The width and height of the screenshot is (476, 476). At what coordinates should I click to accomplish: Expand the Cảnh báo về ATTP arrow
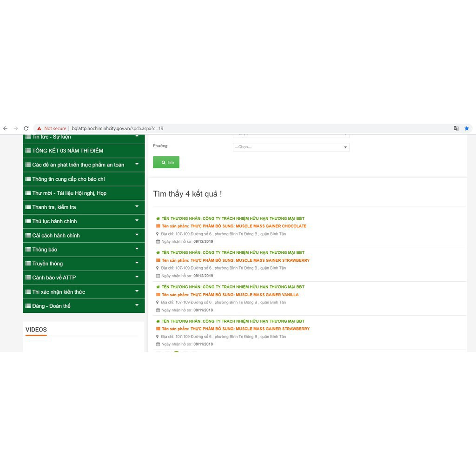pyautogui.click(x=137, y=278)
